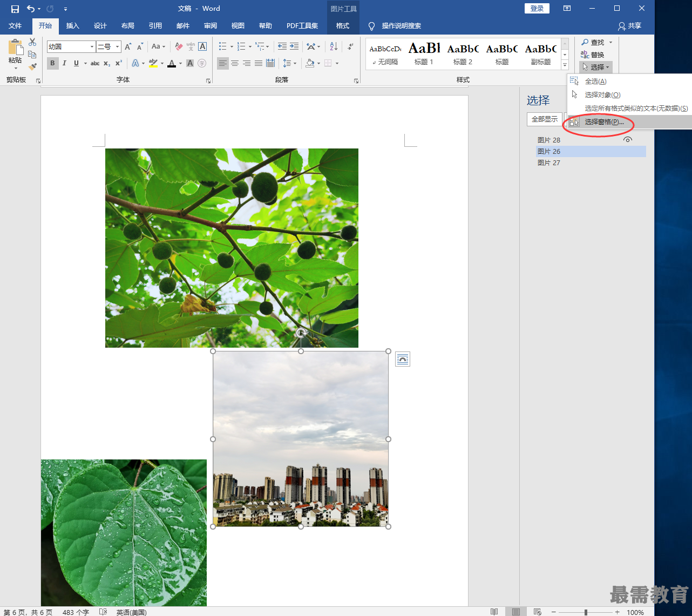Save the document with floppy icon
The width and height of the screenshot is (692, 616).
point(15,9)
